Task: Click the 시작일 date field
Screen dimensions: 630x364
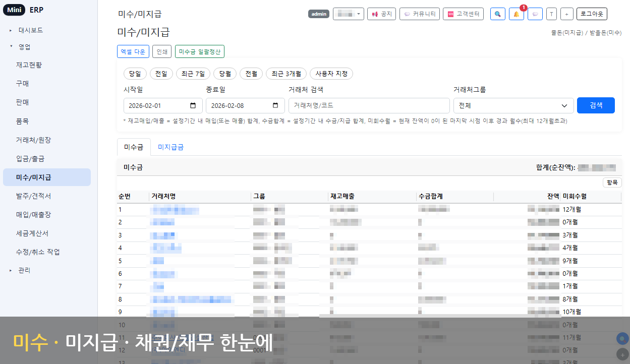Action: [163, 105]
